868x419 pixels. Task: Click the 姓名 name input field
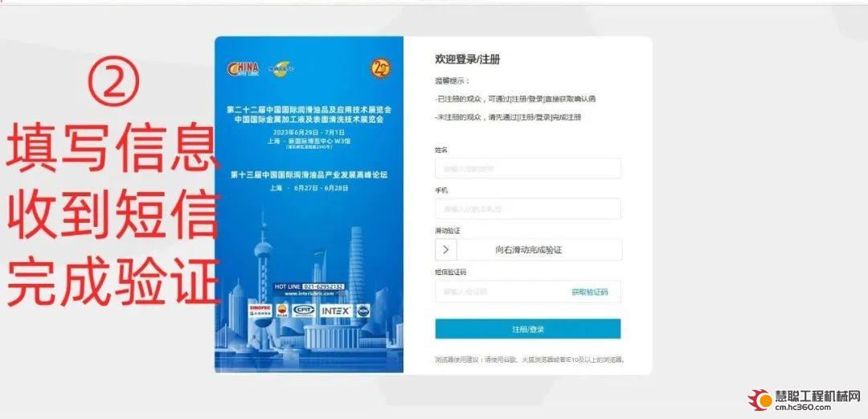pyautogui.click(x=527, y=169)
